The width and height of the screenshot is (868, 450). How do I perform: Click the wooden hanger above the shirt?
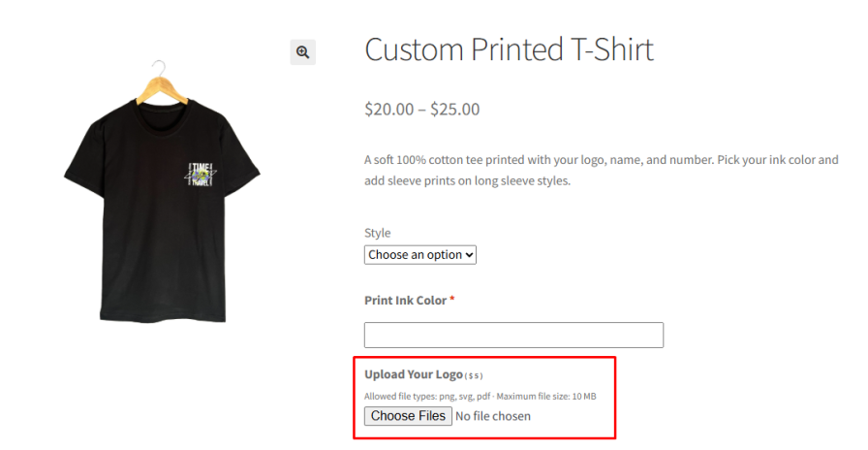point(162,83)
